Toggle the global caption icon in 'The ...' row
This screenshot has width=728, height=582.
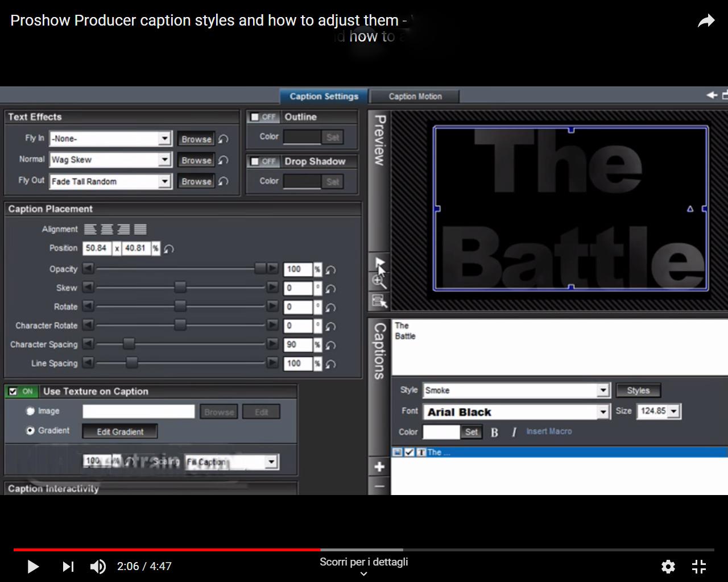tap(398, 452)
